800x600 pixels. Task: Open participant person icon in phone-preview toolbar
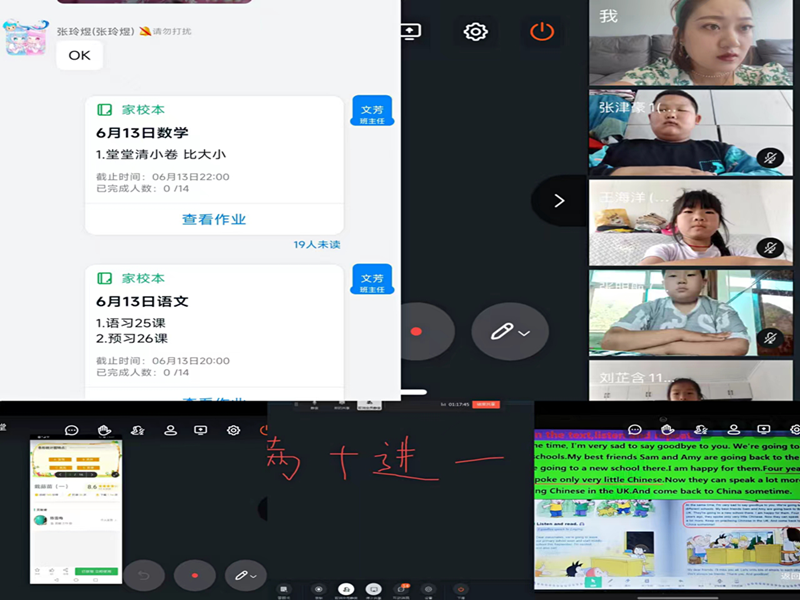[x=170, y=431]
